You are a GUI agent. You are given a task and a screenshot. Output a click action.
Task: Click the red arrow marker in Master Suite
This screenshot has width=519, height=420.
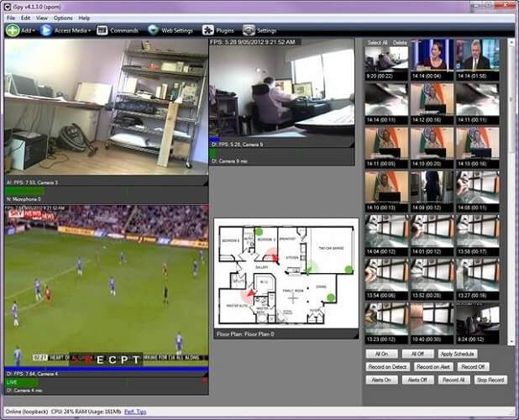tap(252, 292)
